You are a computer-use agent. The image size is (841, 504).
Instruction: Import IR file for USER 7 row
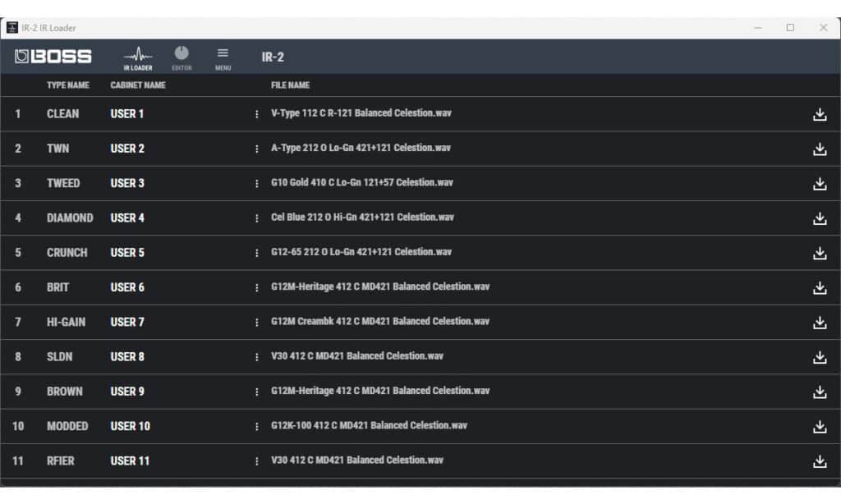[x=820, y=323]
